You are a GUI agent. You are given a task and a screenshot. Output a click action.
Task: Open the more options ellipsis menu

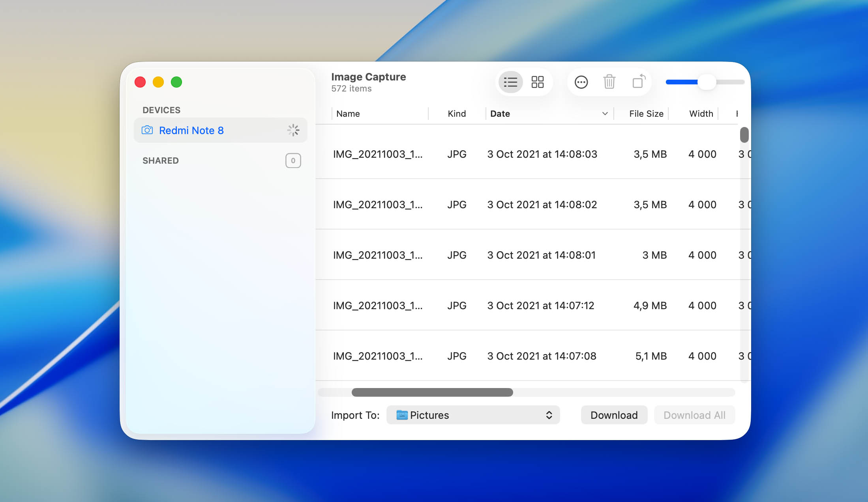581,82
